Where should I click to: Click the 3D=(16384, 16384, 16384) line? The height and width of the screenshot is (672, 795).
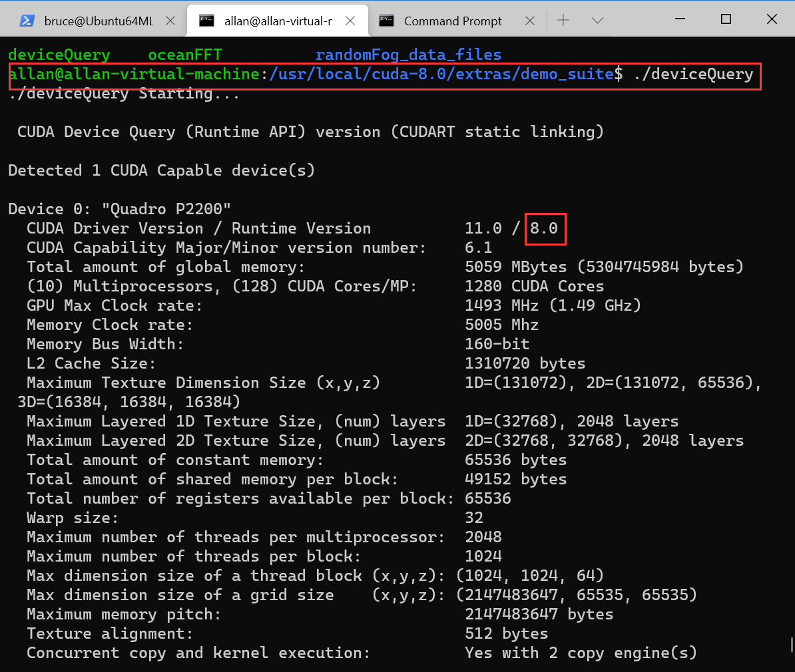[129, 402]
